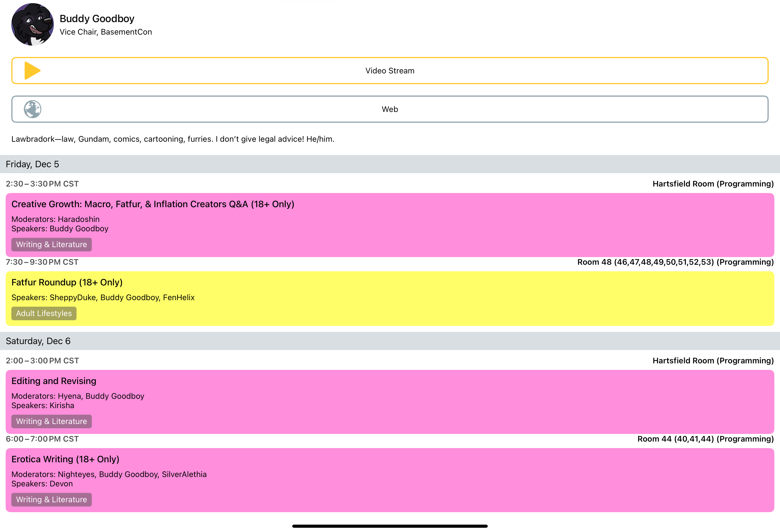Click the play icon for the video stream

pyautogui.click(x=32, y=71)
